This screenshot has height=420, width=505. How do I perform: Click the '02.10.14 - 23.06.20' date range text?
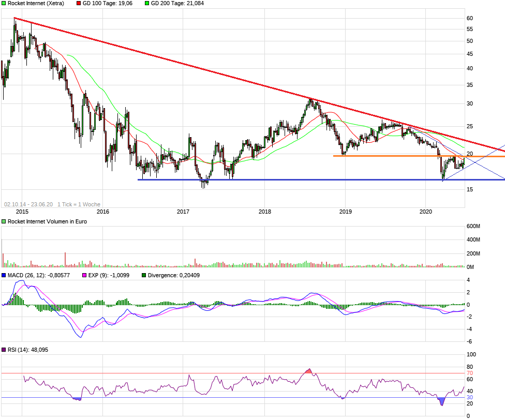28,204
